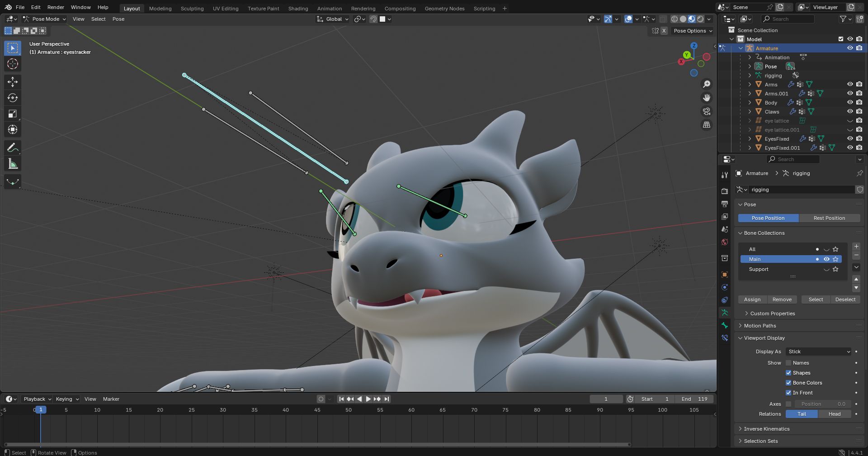This screenshot has height=456, width=868.
Task: Uncheck the Shapes checkbox
Action: pos(788,373)
